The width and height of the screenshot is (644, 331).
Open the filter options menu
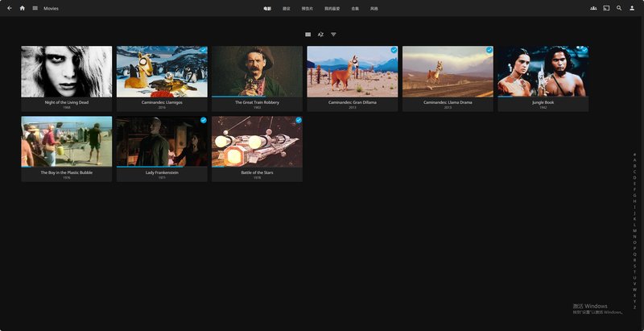(x=333, y=35)
